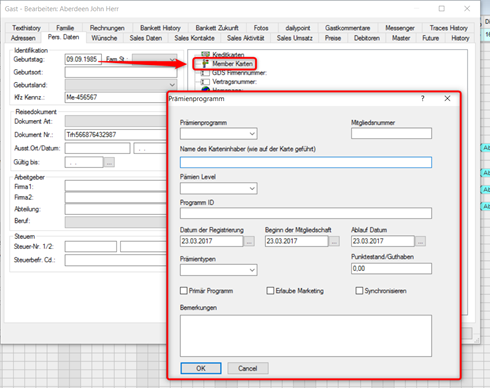Open the Fotos tab
The width and height of the screenshot is (490, 388).
pos(261,28)
